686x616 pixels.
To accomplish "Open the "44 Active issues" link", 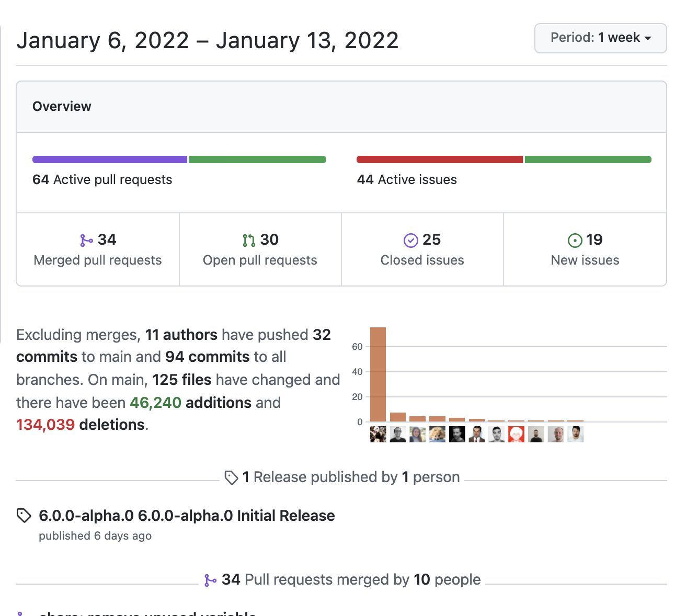I will 407,179.
